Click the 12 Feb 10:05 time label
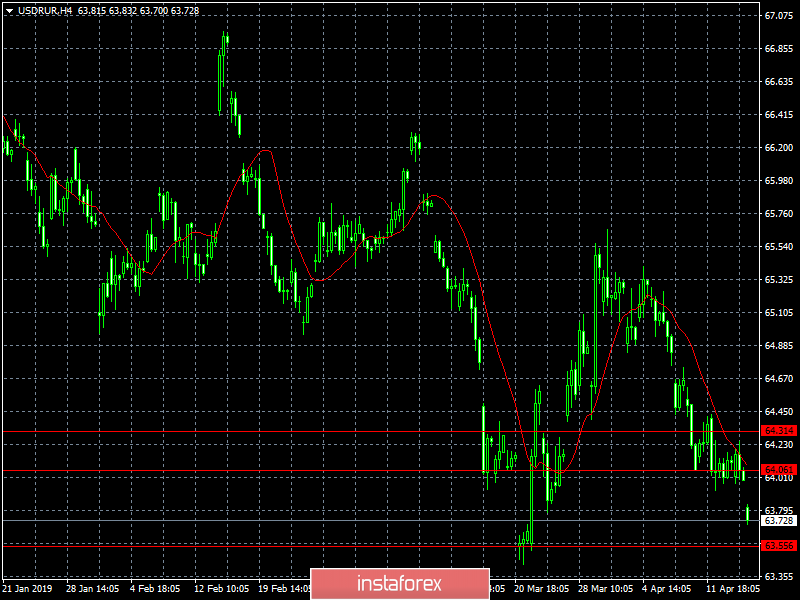Viewport: 800px width, 600px height. [221, 588]
